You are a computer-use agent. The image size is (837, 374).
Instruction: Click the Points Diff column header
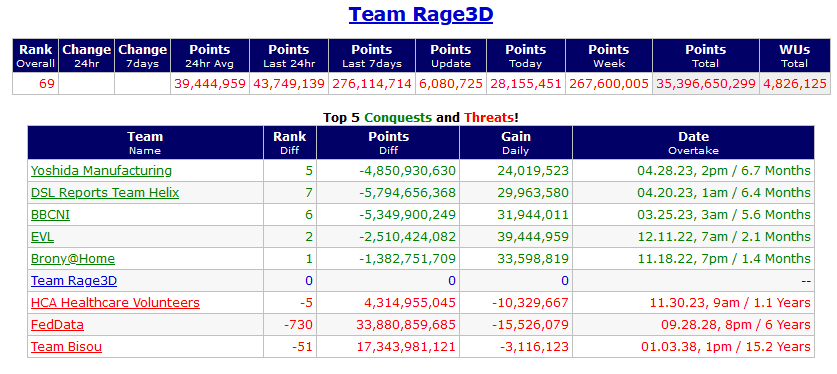tap(388, 143)
